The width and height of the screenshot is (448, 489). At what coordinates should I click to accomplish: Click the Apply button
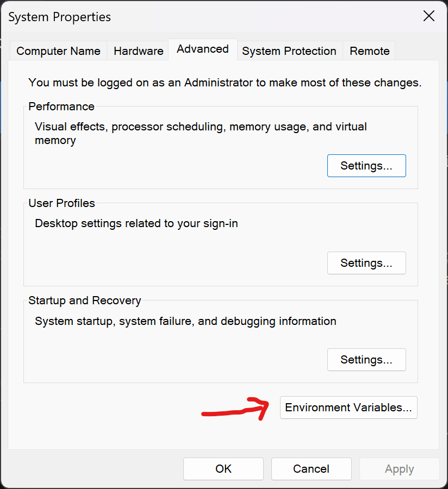(x=399, y=468)
